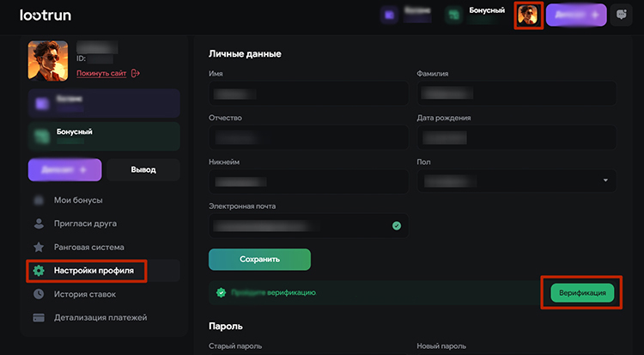Click the Пройдите верификацию text
The width and height of the screenshot is (644, 355).
point(274,293)
